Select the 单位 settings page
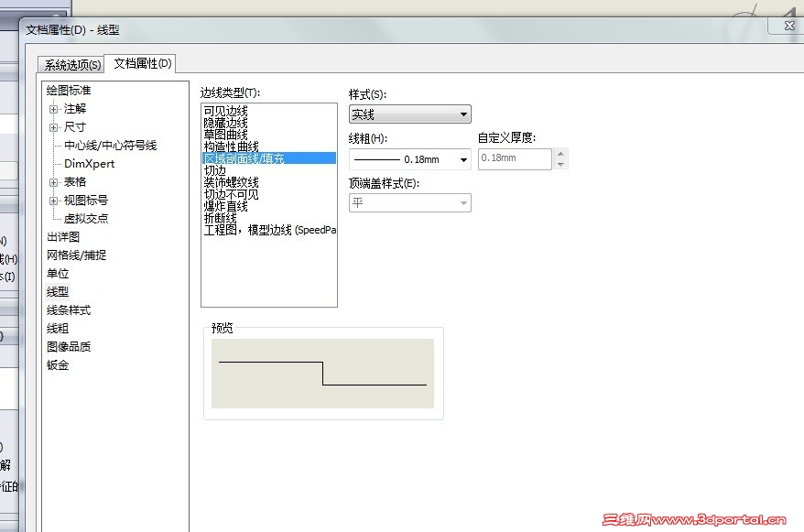Screen dimensions: 804x532 (58, 273)
